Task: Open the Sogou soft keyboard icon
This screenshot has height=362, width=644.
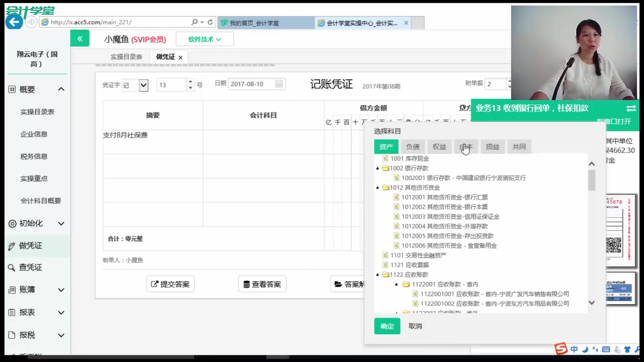Action: (606, 349)
